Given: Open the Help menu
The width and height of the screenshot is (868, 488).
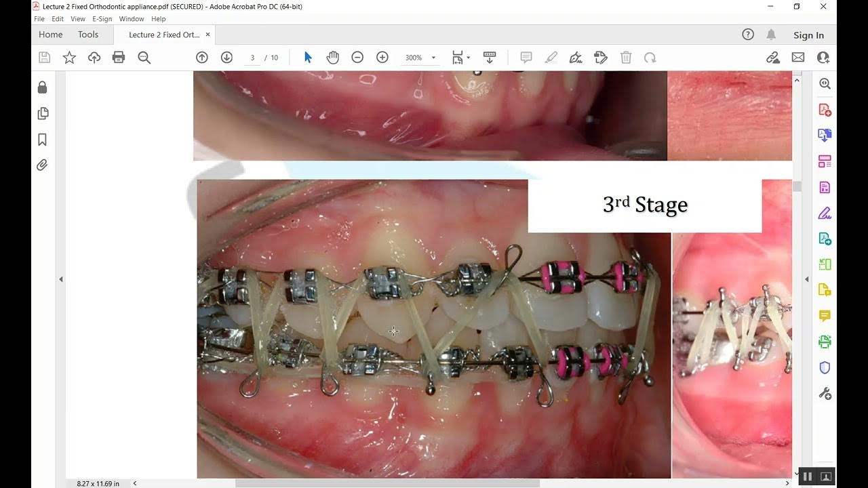Looking at the screenshot, I should click(159, 19).
